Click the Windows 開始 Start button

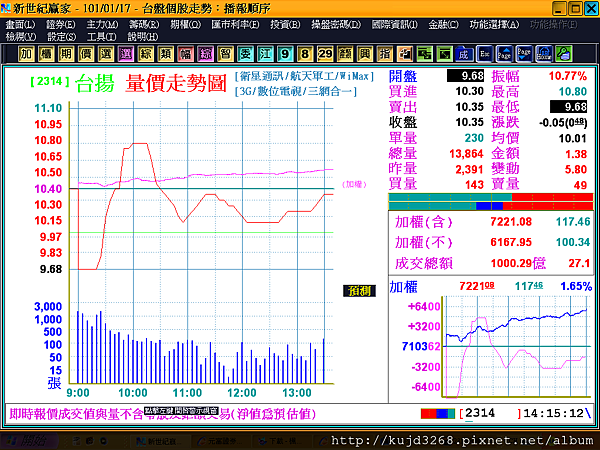28,441
